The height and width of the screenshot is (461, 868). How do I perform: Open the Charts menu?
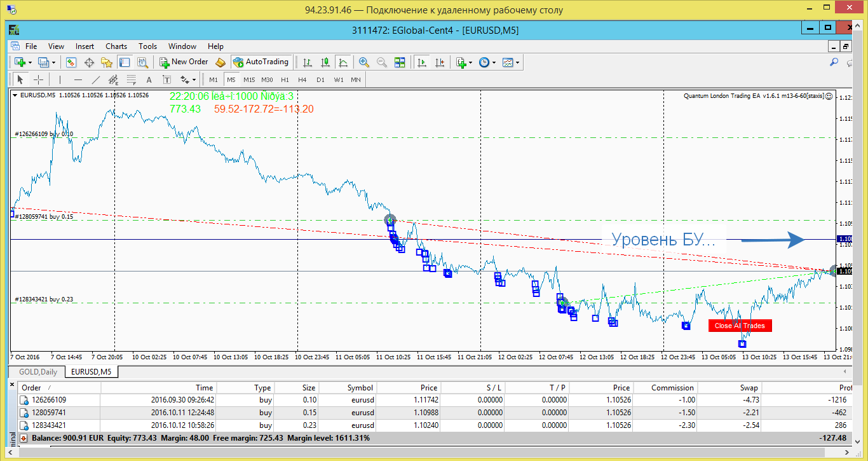coord(116,46)
